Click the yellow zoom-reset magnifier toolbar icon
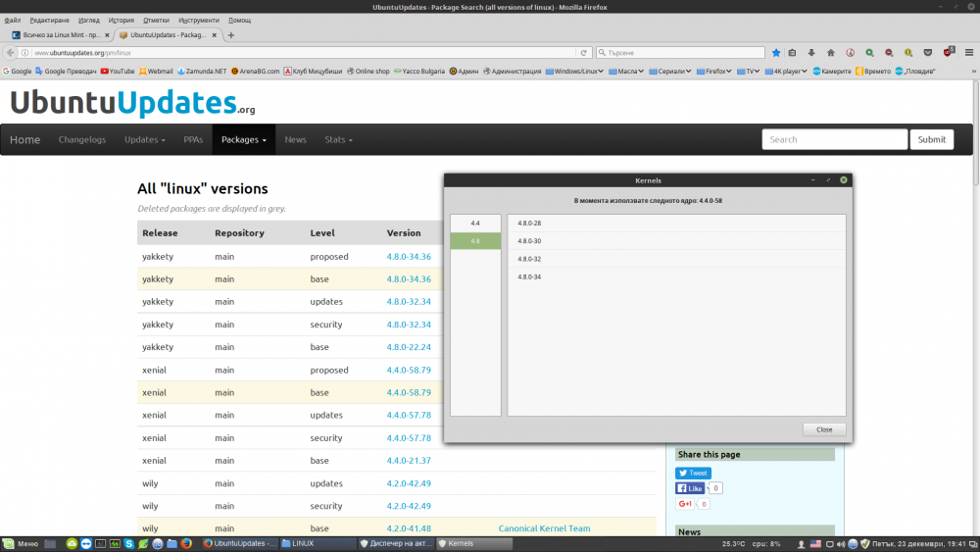 pos(908,53)
